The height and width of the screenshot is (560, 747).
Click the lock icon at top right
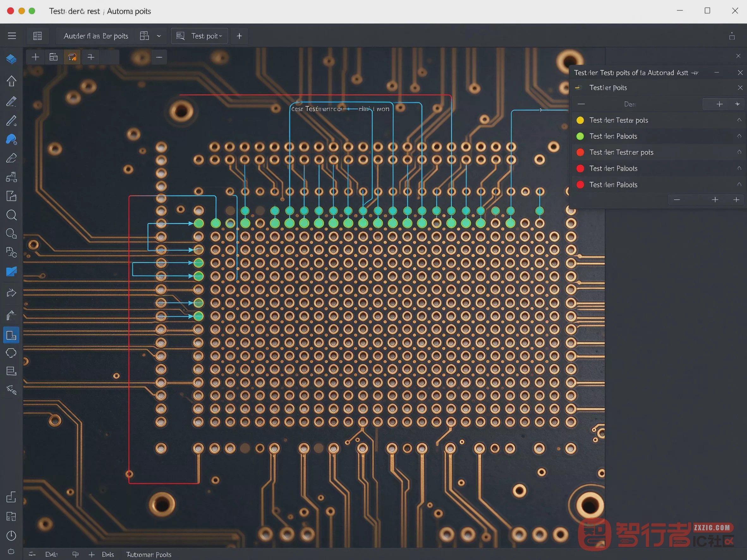click(x=732, y=36)
